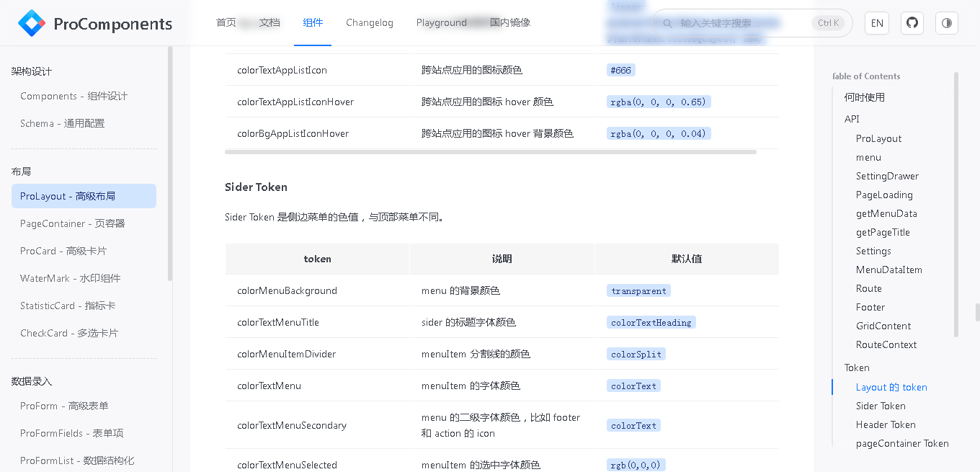Open the GitHub repository icon

pyautogui.click(x=912, y=23)
